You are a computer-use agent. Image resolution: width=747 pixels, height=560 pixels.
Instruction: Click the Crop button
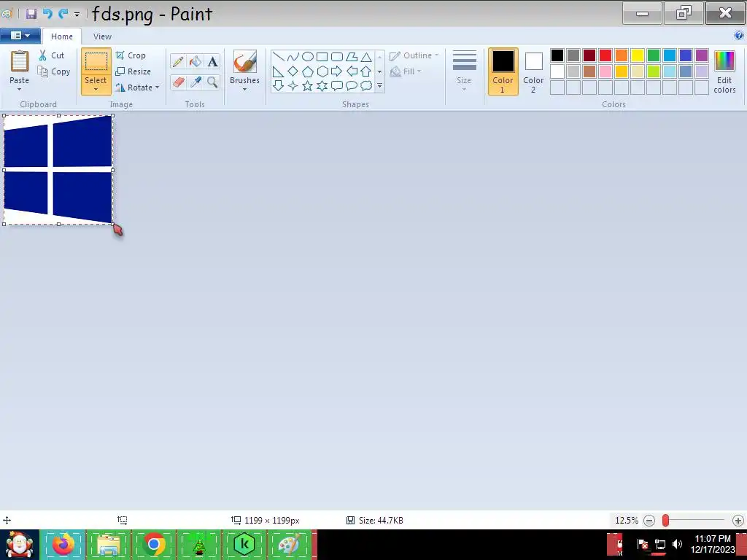coord(131,55)
